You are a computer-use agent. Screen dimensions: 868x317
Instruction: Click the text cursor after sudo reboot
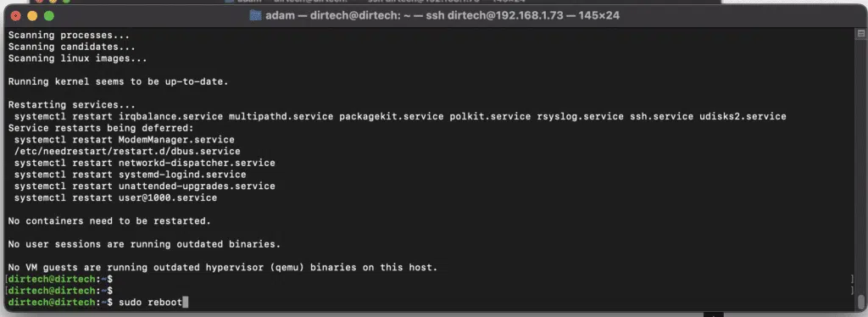[x=186, y=302]
